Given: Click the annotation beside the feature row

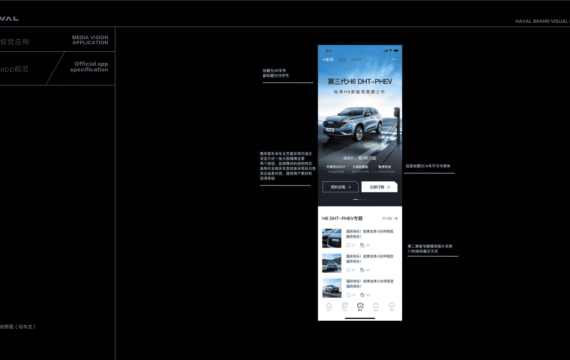Looking at the screenshot, I should coord(428,166).
